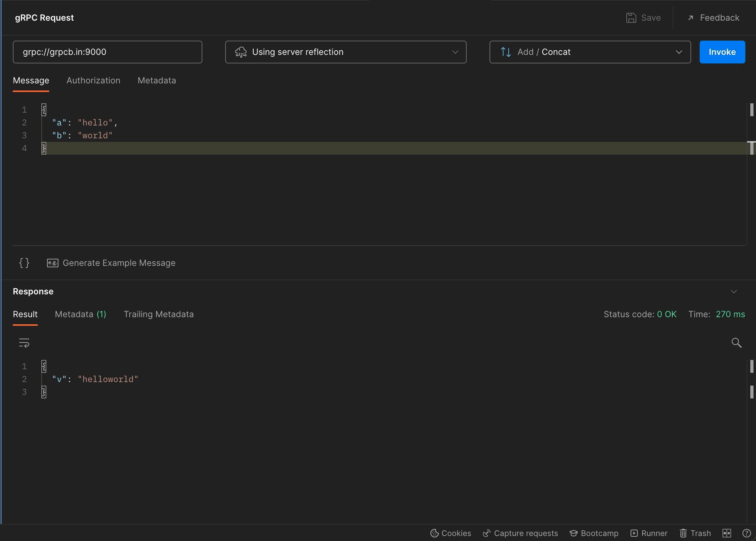Click the Generate Example Message icon

[x=52, y=263]
